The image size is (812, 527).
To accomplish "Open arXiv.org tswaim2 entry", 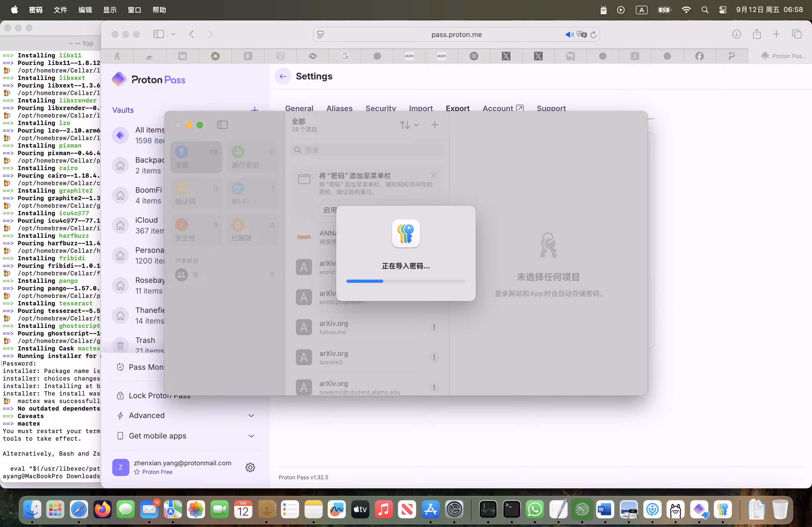I will pos(367,357).
